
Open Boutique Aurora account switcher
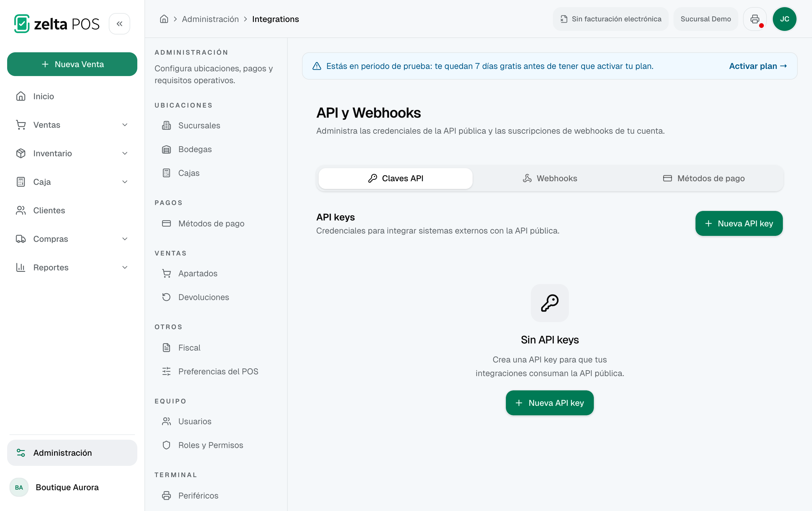(x=72, y=488)
